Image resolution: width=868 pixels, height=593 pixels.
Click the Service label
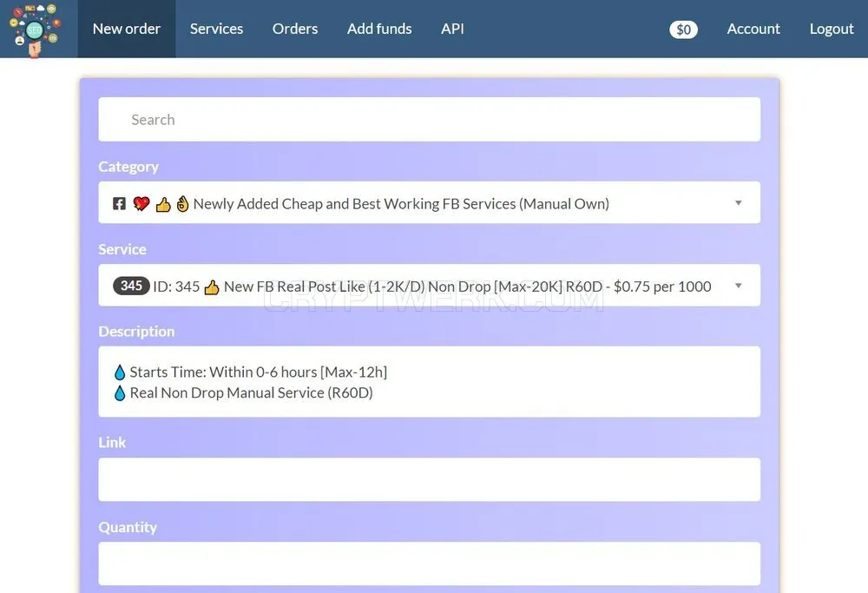click(x=122, y=249)
